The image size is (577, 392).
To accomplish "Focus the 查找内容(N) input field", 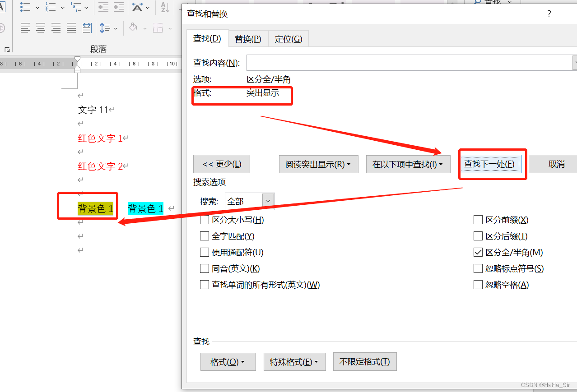I will tap(410, 63).
